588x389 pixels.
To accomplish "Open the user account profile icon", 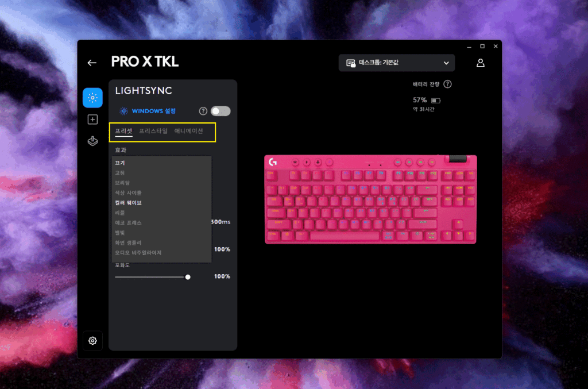I will click(x=481, y=63).
